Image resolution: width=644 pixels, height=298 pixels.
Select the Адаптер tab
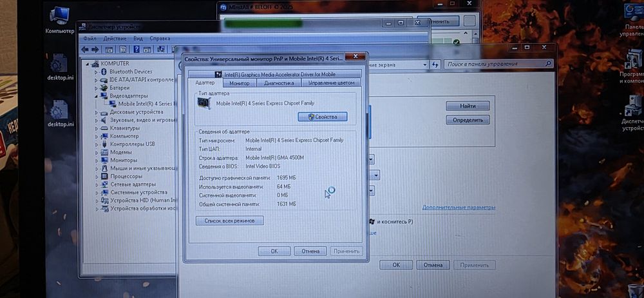click(205, 83)
